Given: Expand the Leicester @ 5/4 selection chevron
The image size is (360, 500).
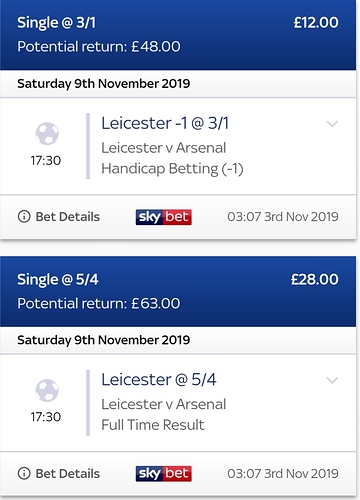Looking at the screenshot, I should tap(332, 380).
